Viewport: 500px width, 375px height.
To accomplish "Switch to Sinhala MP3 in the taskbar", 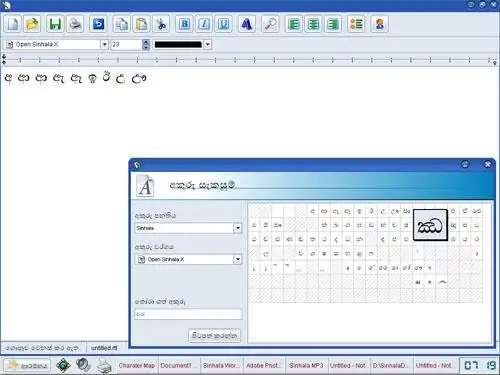I will (306, 366).
